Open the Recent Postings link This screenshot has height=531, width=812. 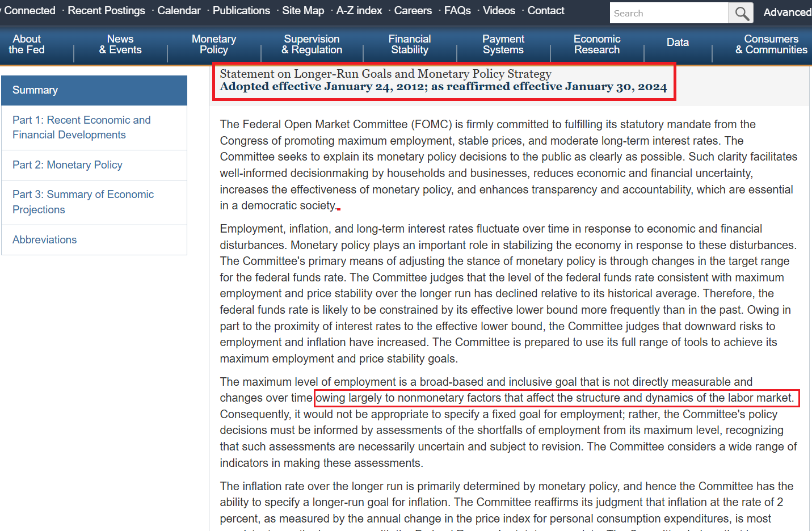[106, 11]
